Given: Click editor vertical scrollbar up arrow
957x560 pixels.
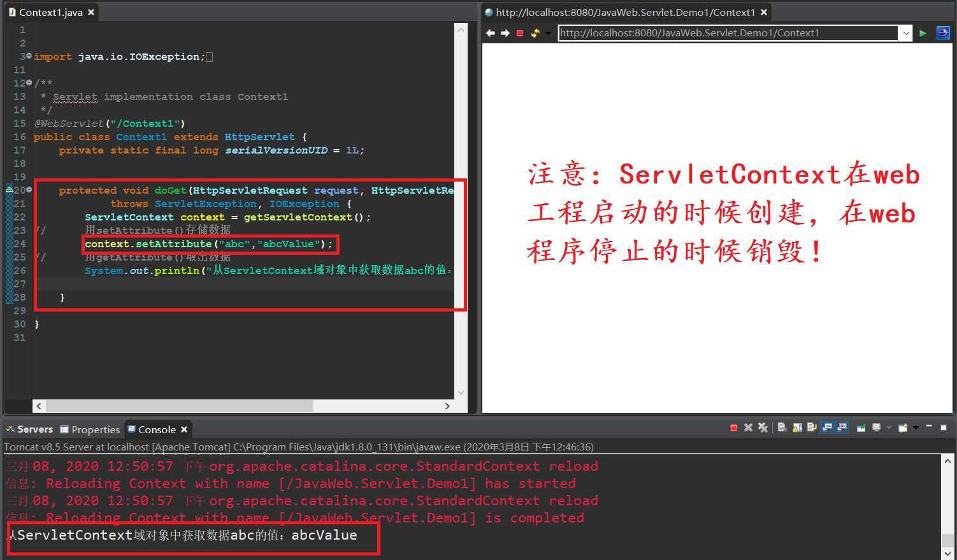Looking at the screenshot, I should (461, 29).
